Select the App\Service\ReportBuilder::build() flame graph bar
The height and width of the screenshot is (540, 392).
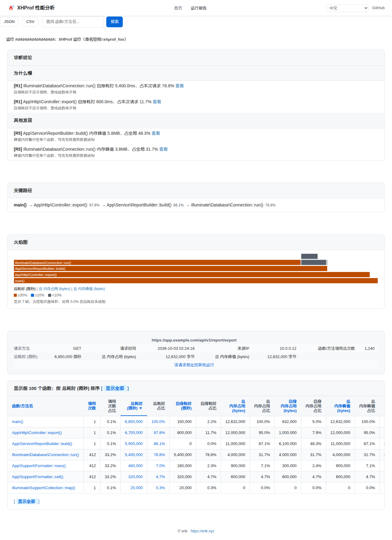(171, 269)
